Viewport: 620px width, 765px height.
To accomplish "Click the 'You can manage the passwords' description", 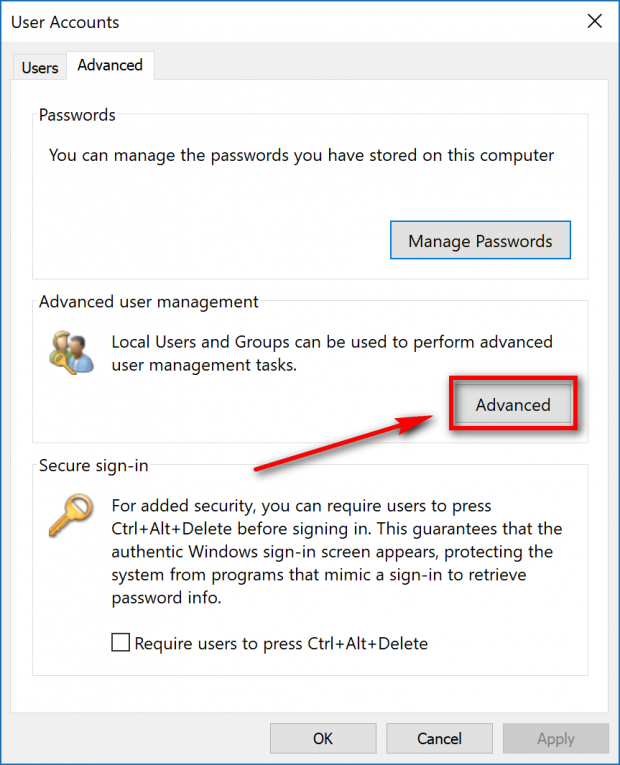I will coord(301,156).
